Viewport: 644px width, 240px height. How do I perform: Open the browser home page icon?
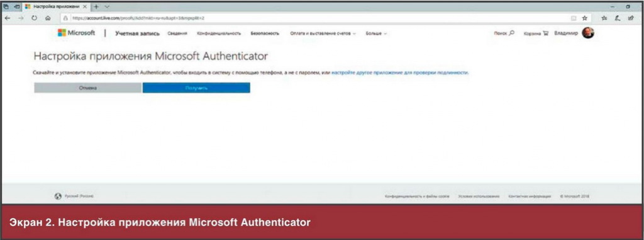pyautogui.click(x=48, y=18)
